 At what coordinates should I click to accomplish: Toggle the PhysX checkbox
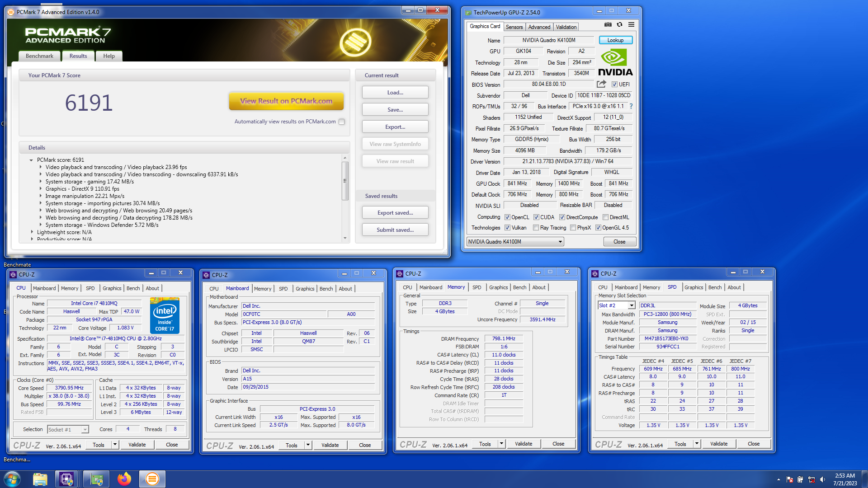tap(573, 228)
